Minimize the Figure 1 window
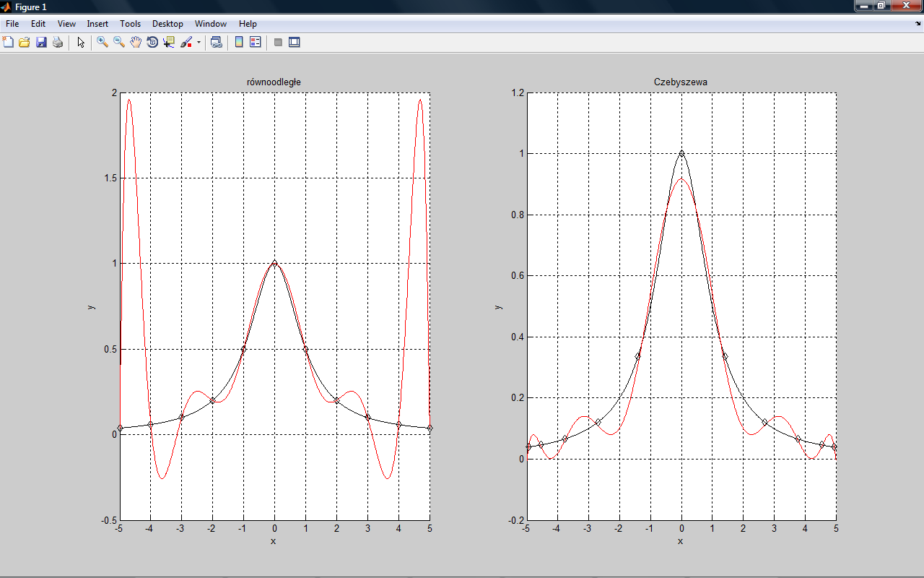Screen dimensions: 924x578 (863, 6)
